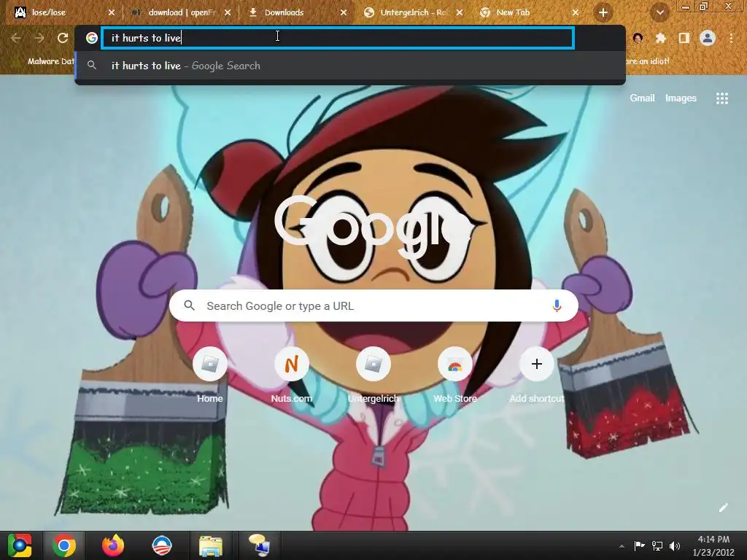Open the chat/computer taskbar app
The height and width of the screenshot is (560, 747).
point(259,545)
